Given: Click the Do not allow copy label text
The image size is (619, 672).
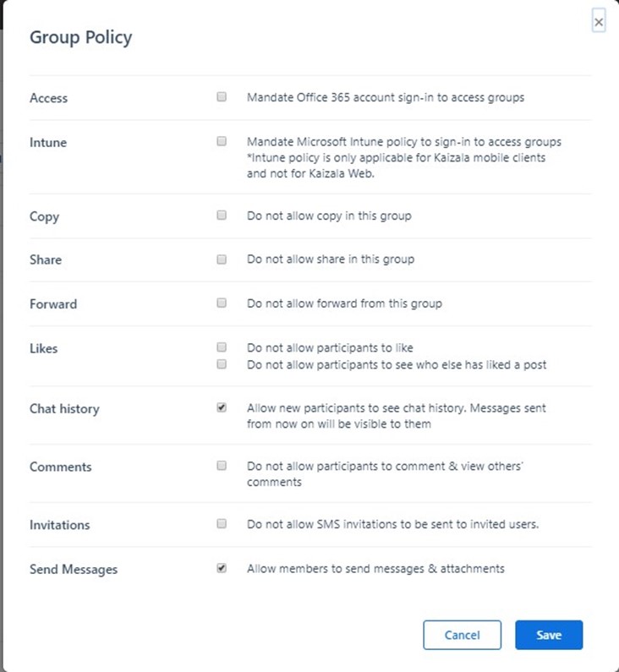Looking at the screenshot, I should point(329,216).
